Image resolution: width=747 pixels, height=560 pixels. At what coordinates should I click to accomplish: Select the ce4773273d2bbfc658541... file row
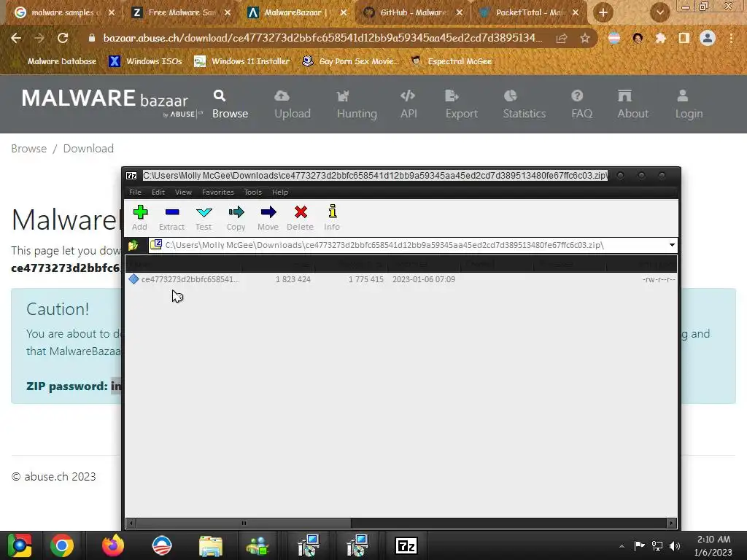click(401, 279)
